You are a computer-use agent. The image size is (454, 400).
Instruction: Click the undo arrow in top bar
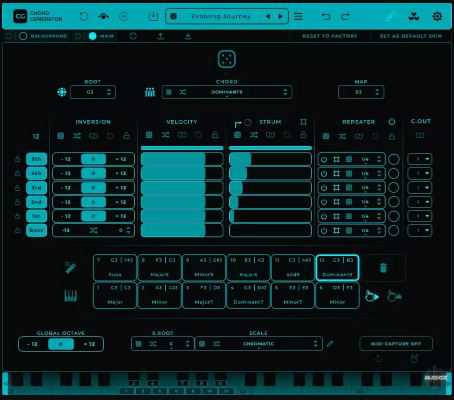(x=325, y=16)
